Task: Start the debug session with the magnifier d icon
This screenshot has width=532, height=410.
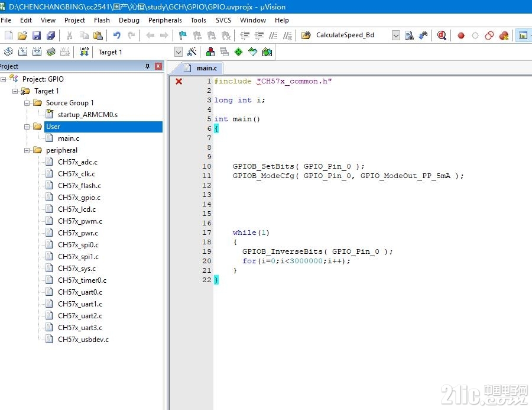Action: [x=442, y=35]
